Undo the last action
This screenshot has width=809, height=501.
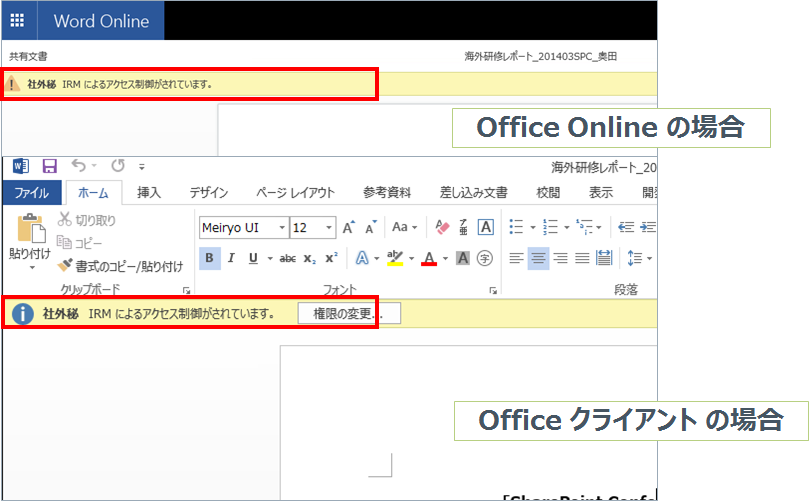[78, 166]
